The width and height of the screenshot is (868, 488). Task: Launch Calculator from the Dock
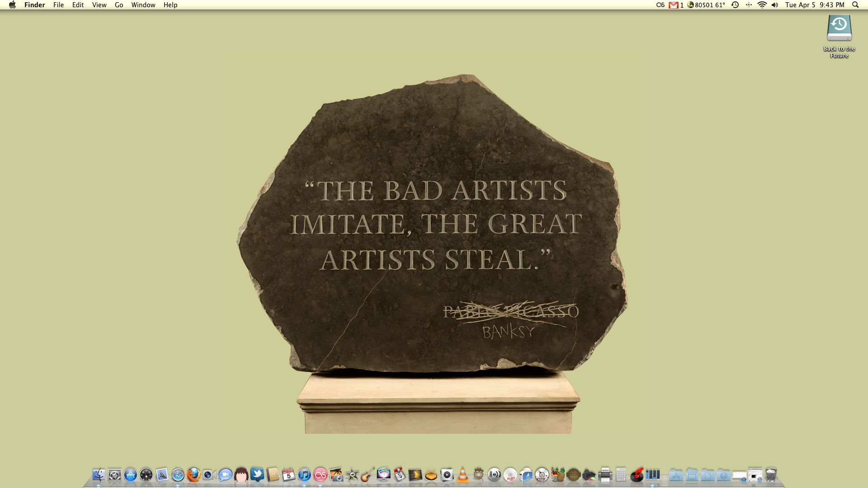pyautogui.click(x=621, y=475)
